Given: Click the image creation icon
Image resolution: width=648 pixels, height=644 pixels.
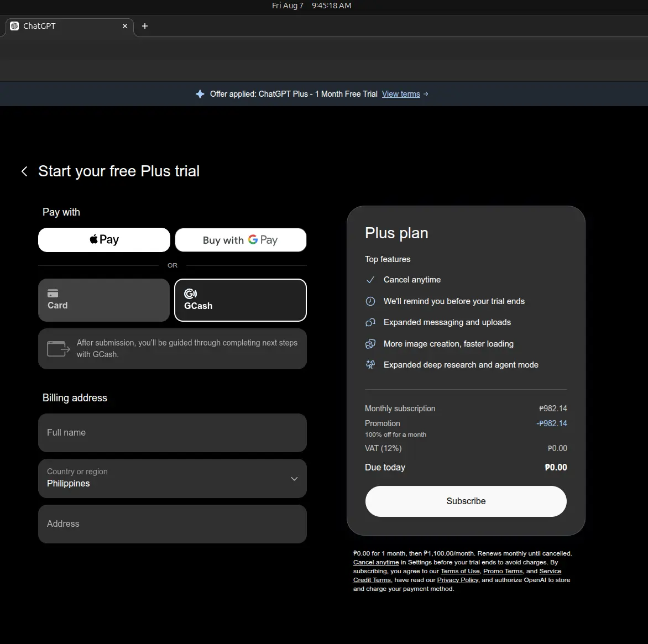Looking at the screenshot, I should pos(370,344).
